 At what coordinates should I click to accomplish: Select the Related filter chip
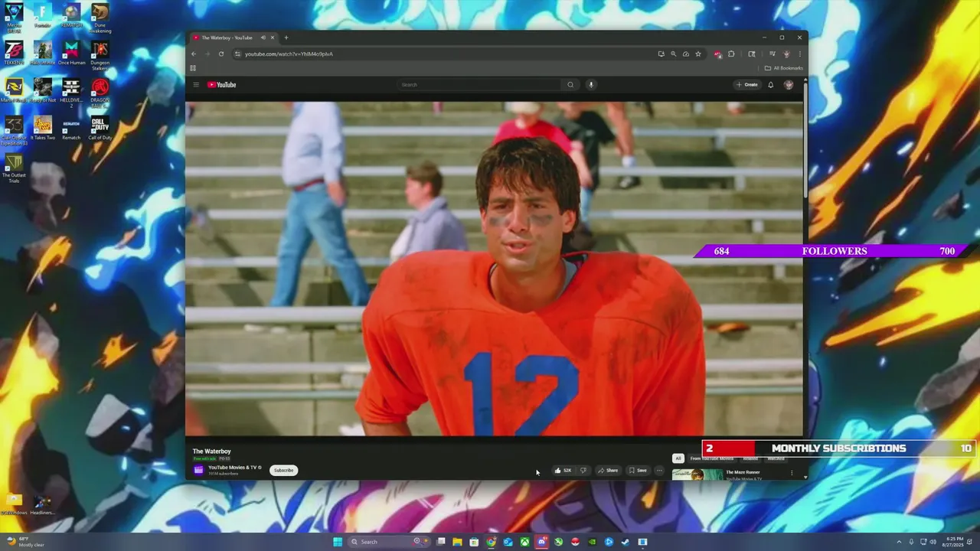[x=750, y=458]
